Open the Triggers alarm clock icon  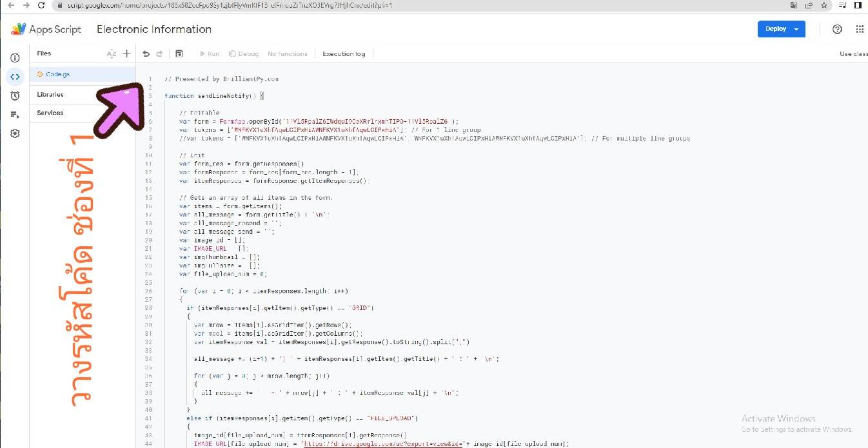pos(15,95)
